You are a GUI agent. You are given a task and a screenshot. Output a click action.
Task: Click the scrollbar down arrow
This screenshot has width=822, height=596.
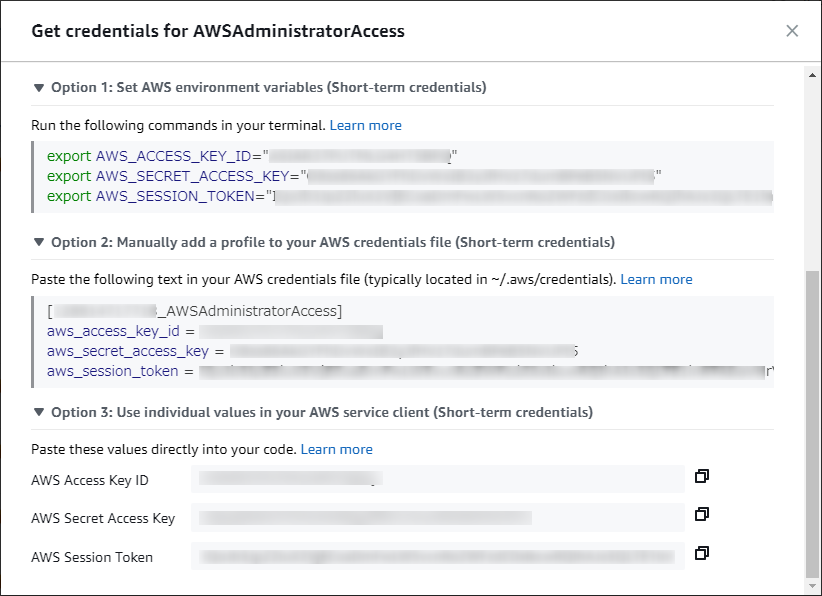pyautogui.click(x=812, y=586)
